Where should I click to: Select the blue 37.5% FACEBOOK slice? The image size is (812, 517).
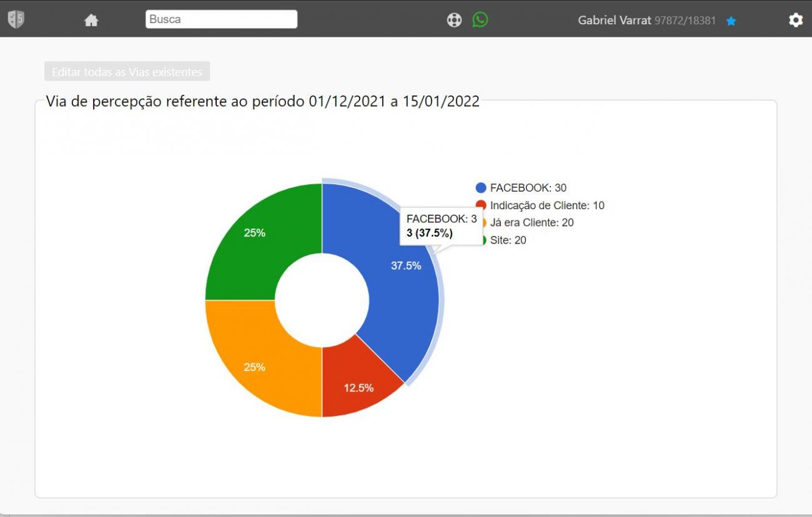point(400,293)
